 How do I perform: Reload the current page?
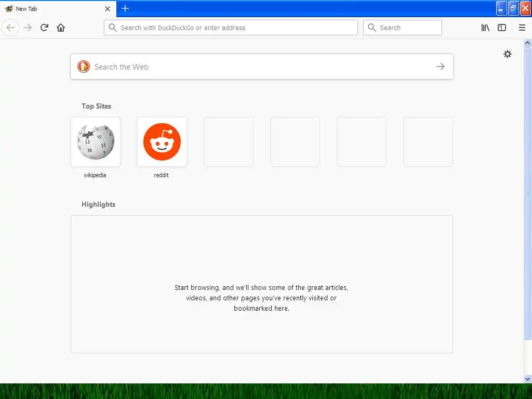tap(45, 28)
